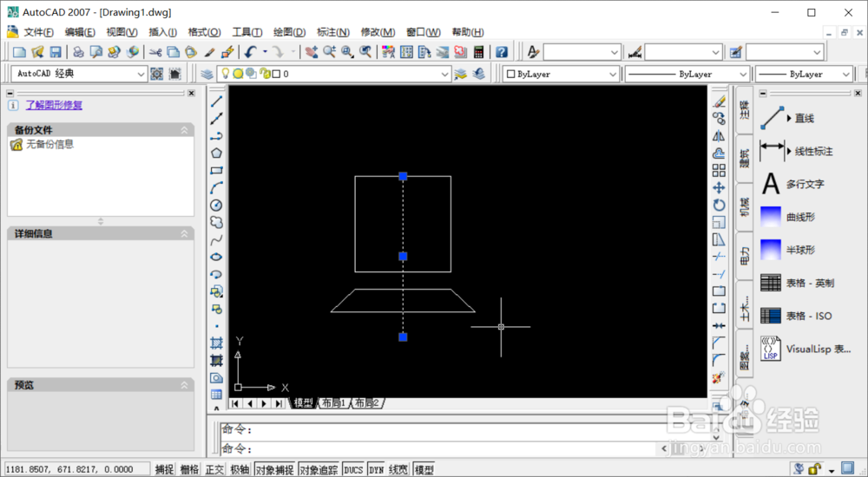Screen dimensions: 868x477
Task: Open the Help question mark icon
Action: click(502, 52)
